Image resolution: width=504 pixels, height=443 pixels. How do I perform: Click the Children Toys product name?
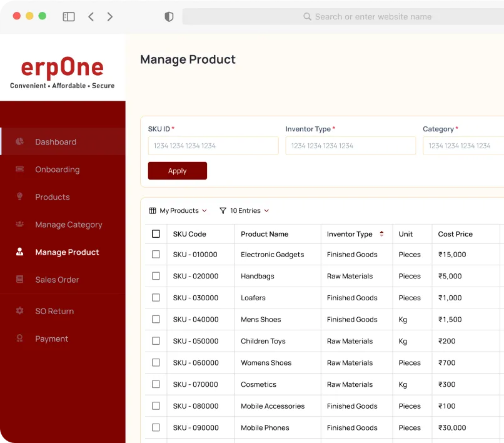pos(263,341)
